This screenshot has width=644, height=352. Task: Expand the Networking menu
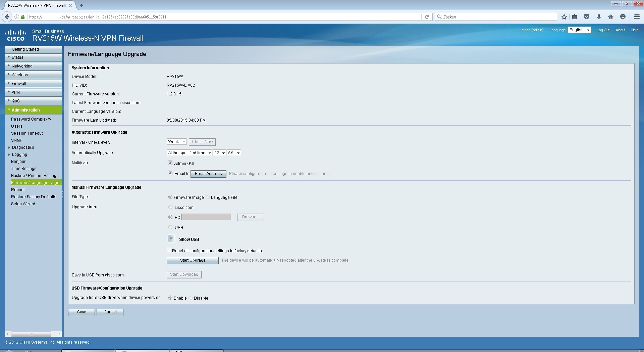[x=34, y=66]
